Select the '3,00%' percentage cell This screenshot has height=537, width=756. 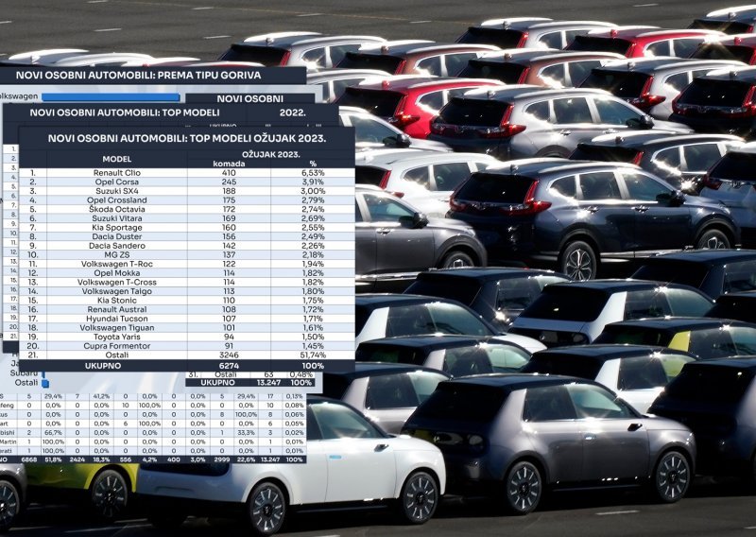point(313,191)
